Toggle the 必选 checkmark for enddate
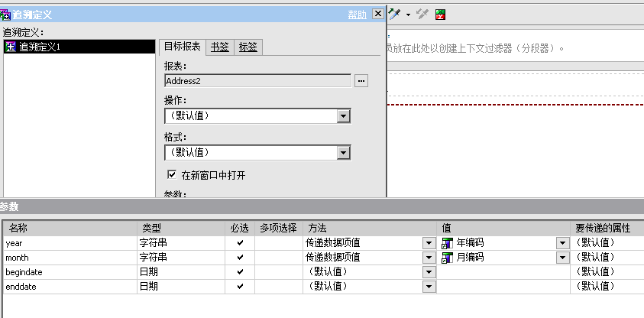The image size is (644, 318). (x=241, y=286)
